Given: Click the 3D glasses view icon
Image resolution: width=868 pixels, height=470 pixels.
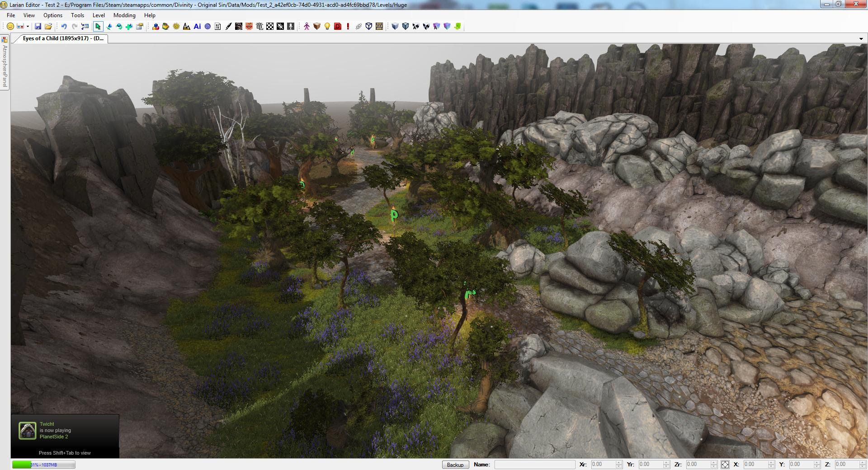Looking at the screenshot, I should (x=21, y=27).
